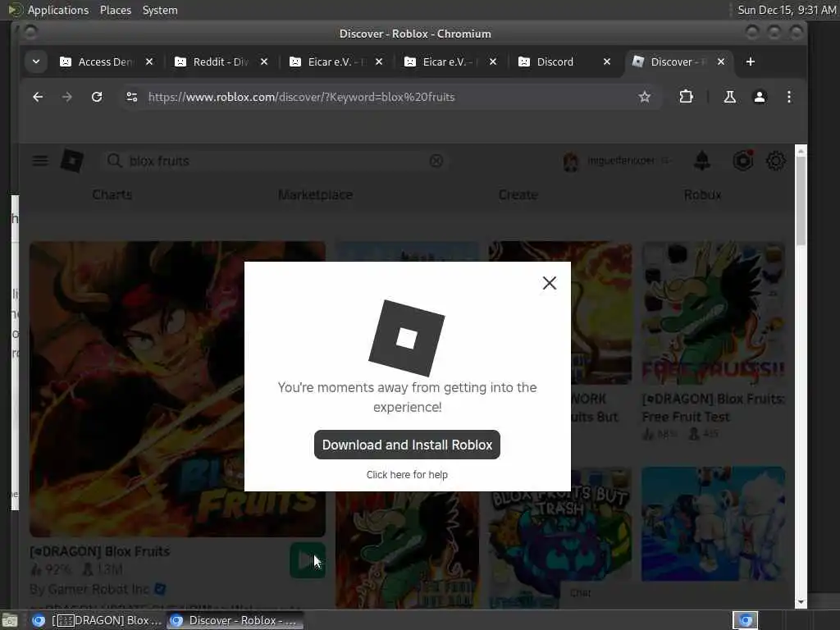Viewport: 840px width, 630px height.
Task: Open the Roblox hamburger menu
Action: tap(40, 161)
